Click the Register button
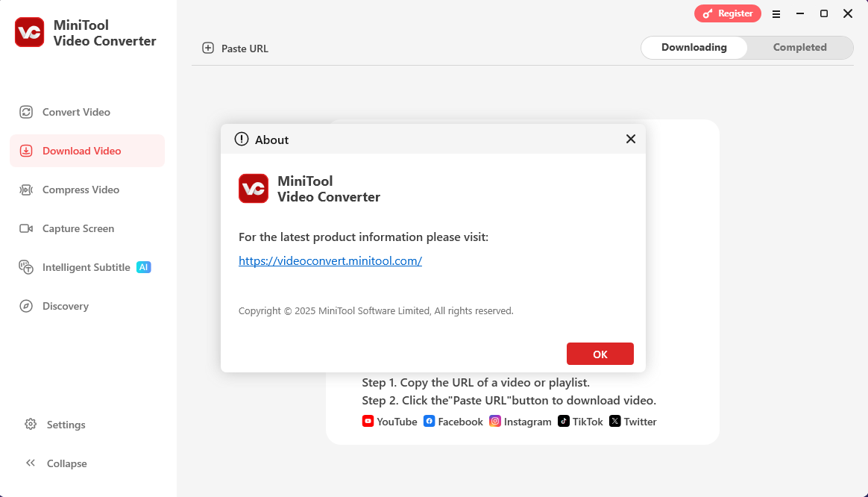 pyautogui.click(x=728, y=13)
